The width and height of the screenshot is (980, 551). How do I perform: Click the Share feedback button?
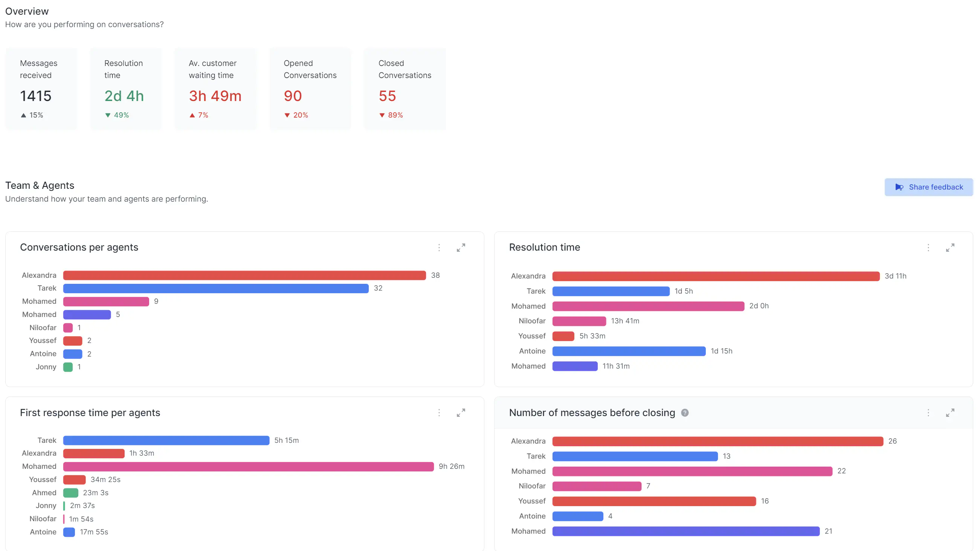929,187
